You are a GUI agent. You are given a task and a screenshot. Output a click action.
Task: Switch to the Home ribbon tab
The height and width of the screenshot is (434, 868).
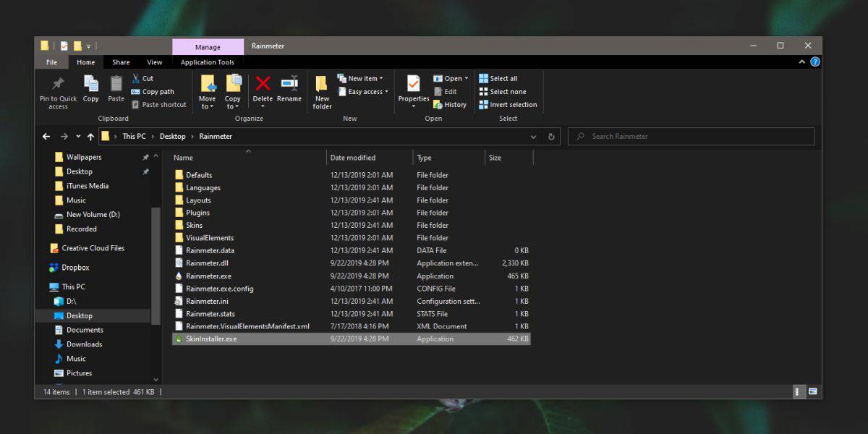86,62
